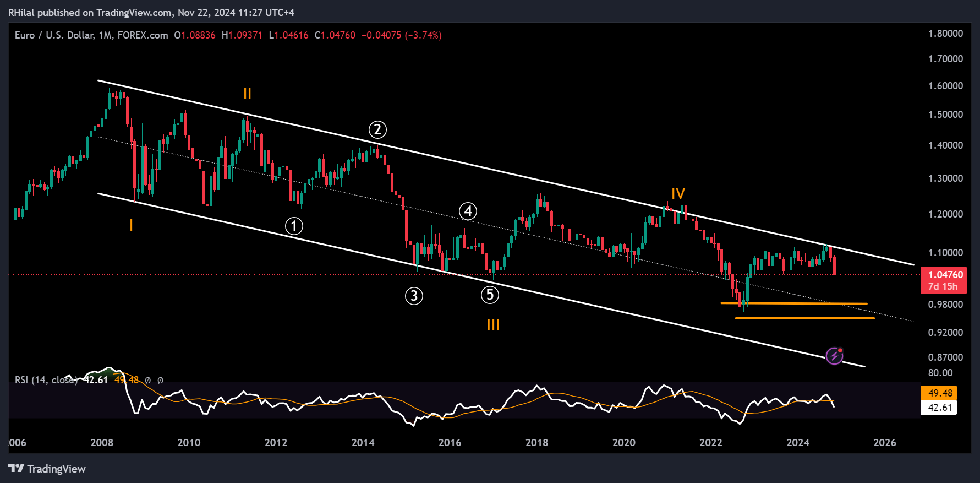Click the orange wave I label

click(x=131, y=225)
